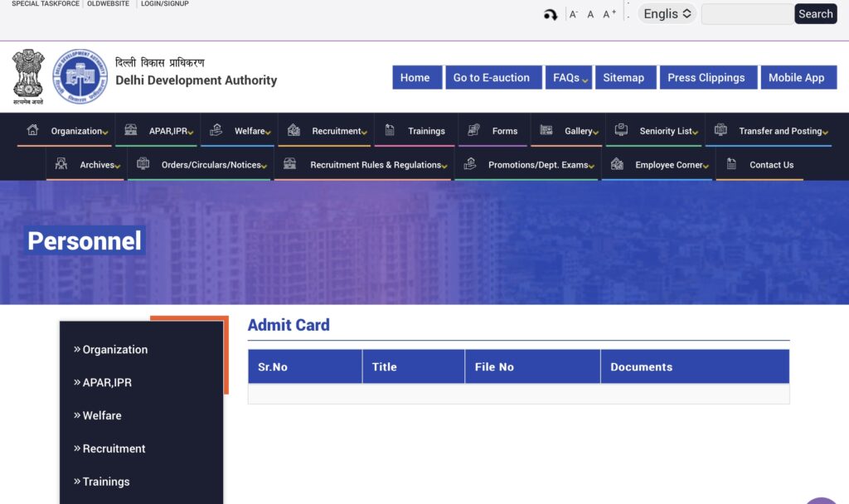
Task: Expand the FAQs dropdown button
Action: (x=568, y=77)
